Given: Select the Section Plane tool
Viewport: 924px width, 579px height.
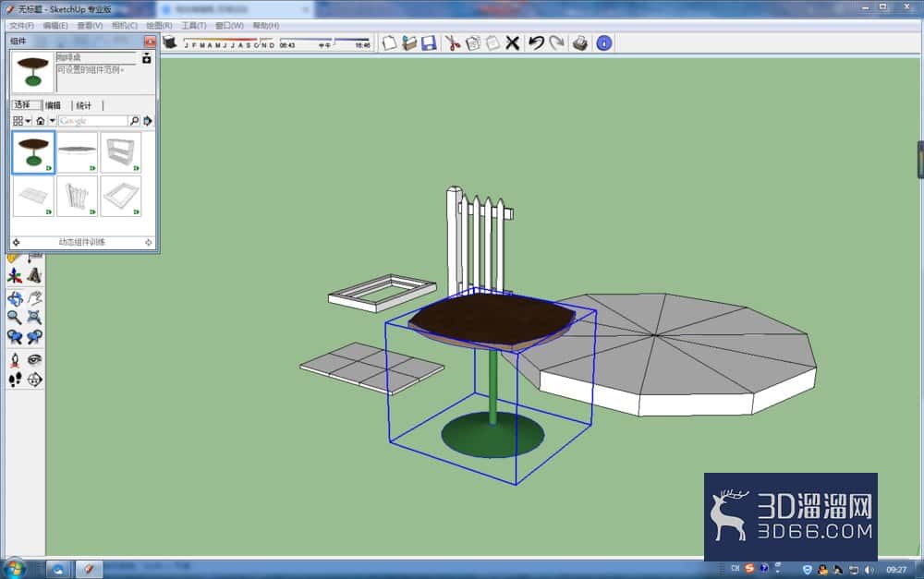Looking at the screenshot, I should pyautogui.click(x=35, y=380).
